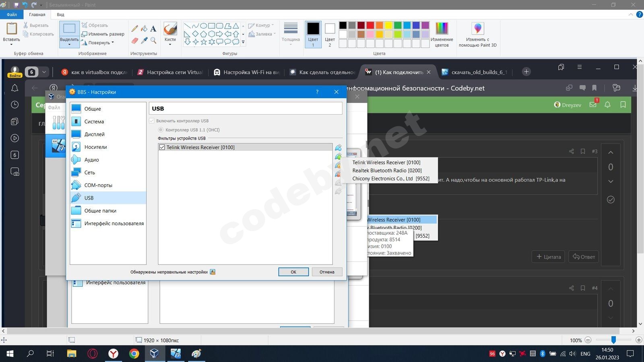Activate the rectangular selection tool icon

[69, 29]
